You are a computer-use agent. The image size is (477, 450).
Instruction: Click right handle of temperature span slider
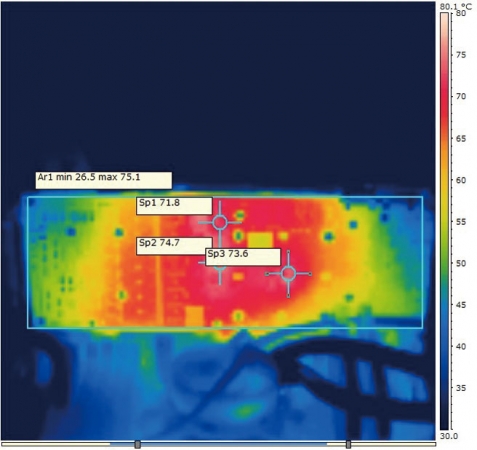pyautogui.click(x=348, y=444)
